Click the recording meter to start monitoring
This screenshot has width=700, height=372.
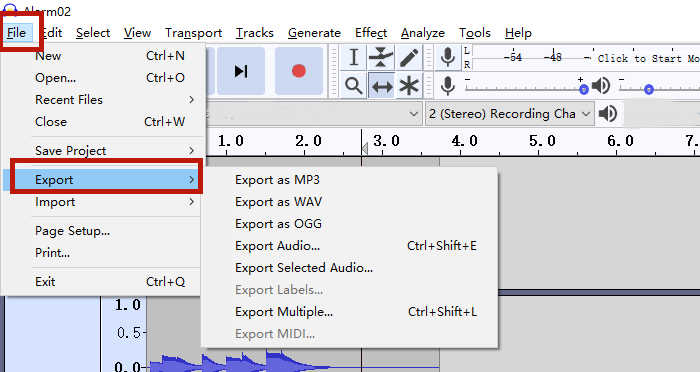586,58
